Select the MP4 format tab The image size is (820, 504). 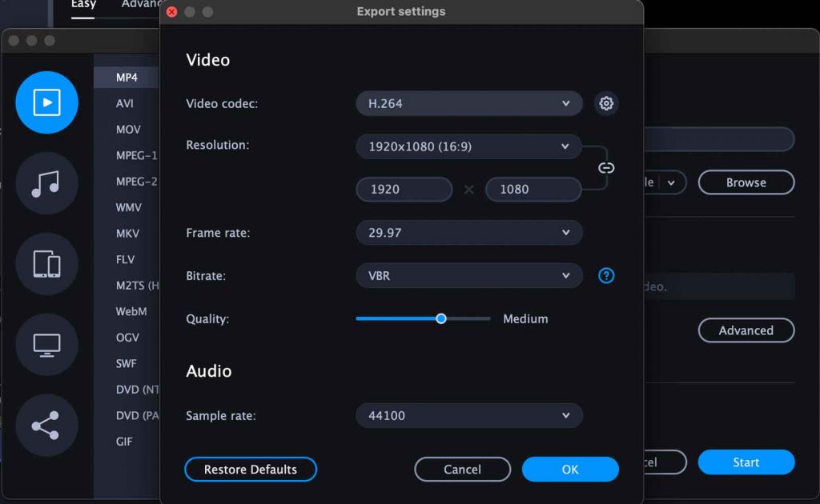coord(127,77)
